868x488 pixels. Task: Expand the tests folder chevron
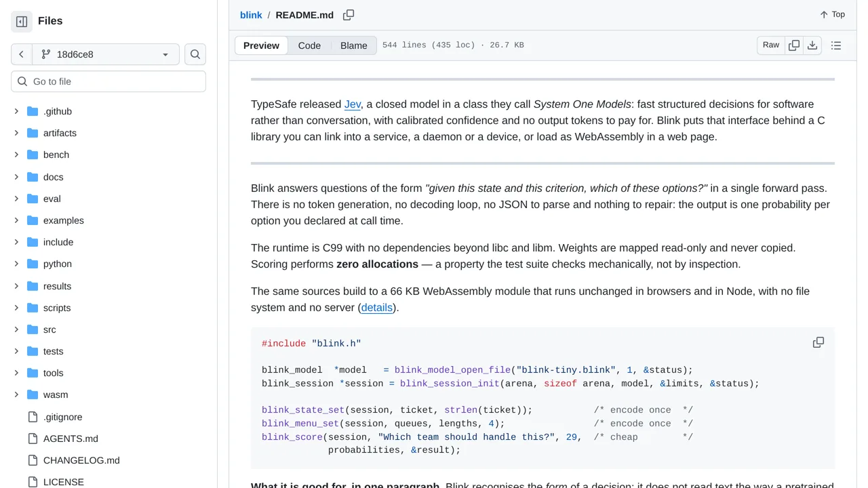(x=16, y=351)
